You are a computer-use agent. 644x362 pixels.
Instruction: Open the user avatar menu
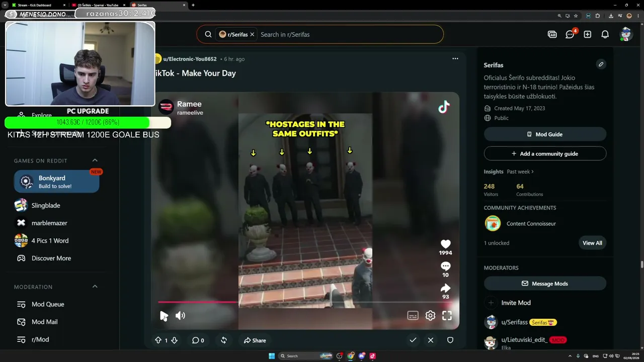click(x=626, y=34)
